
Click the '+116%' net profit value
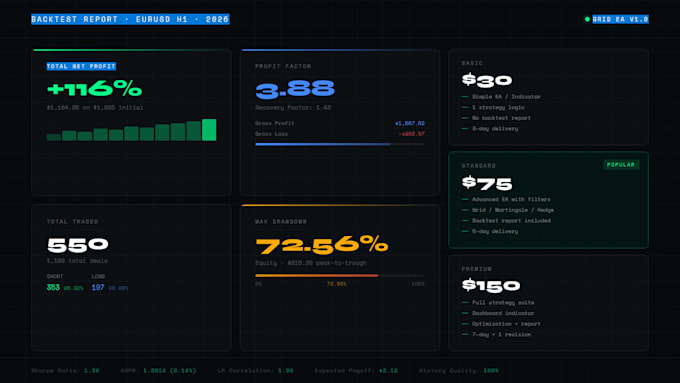(94, 89)
